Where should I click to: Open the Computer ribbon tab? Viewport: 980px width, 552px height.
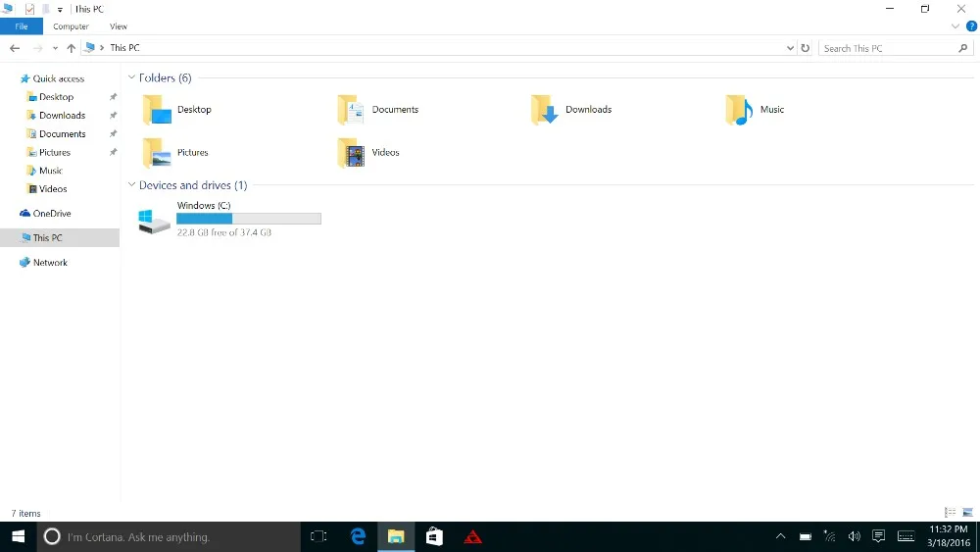[71, 26]
